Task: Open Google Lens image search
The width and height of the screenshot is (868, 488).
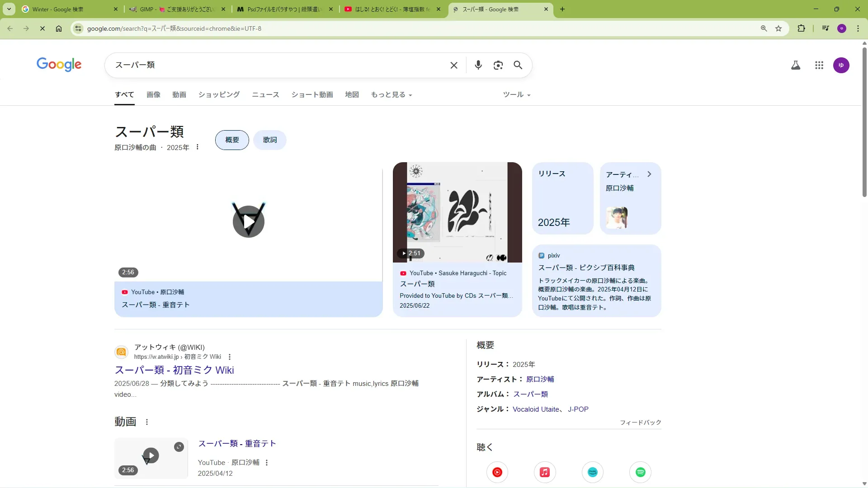Action: (x=498, y=65)
